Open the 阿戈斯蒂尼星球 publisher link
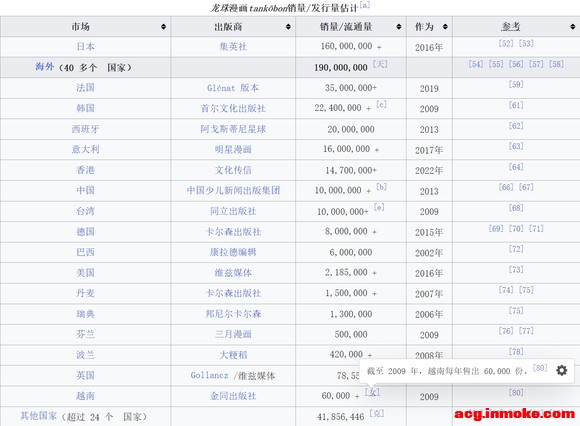 [233, 129]
